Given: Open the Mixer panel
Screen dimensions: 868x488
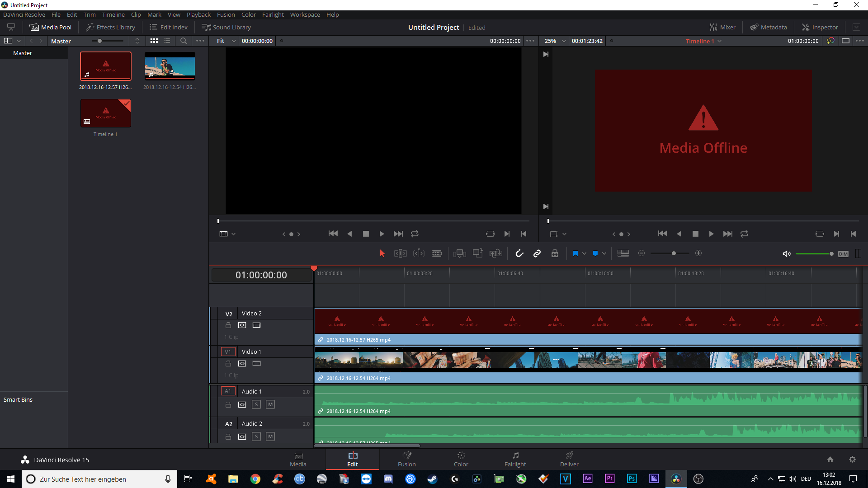Looking at the screenshot, I should [722, 27].
